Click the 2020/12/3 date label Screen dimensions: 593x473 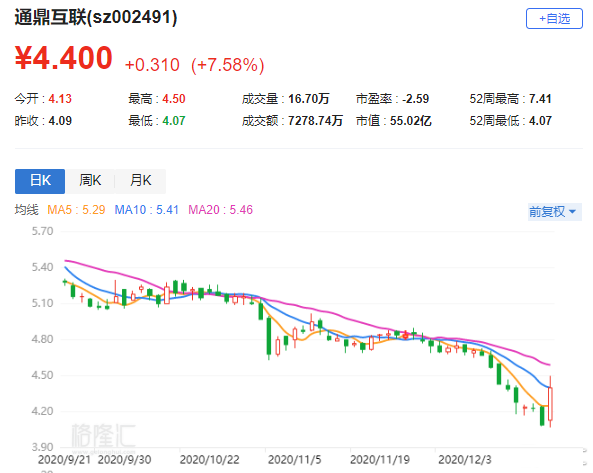[x=465, y=460]
